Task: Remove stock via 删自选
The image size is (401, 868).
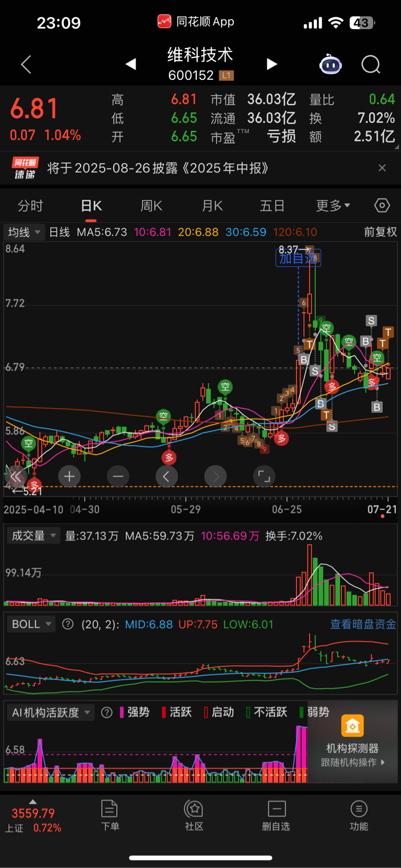Action: pos(276,815)
